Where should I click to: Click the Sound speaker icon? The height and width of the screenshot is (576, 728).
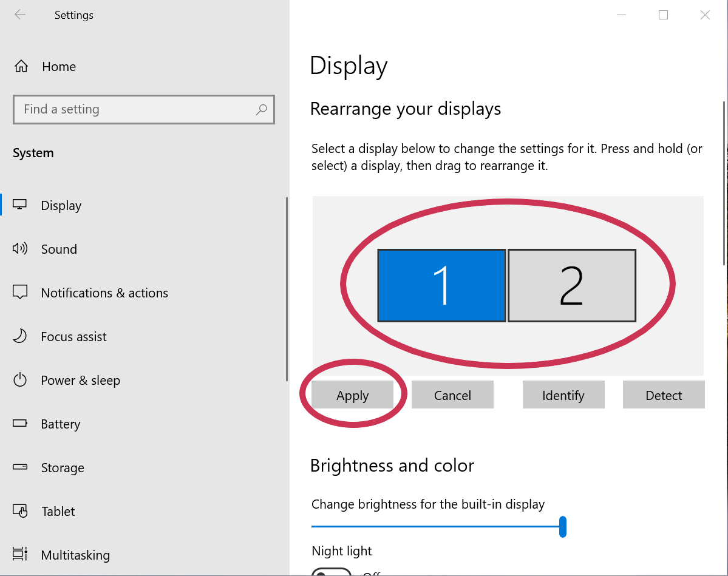click(20, 248)
